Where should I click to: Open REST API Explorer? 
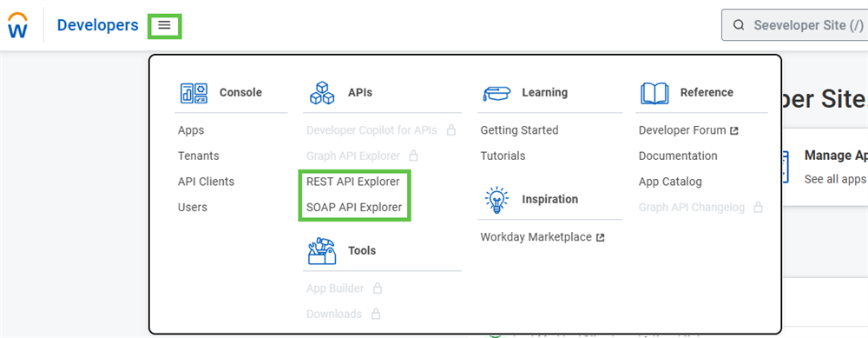352,182
